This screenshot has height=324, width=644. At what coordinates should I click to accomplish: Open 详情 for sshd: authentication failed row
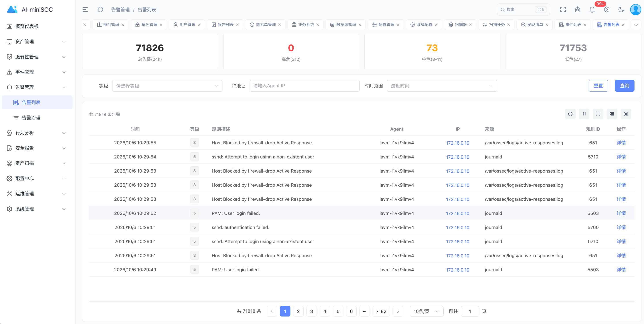pyautogui.click(x=621, y=227)
